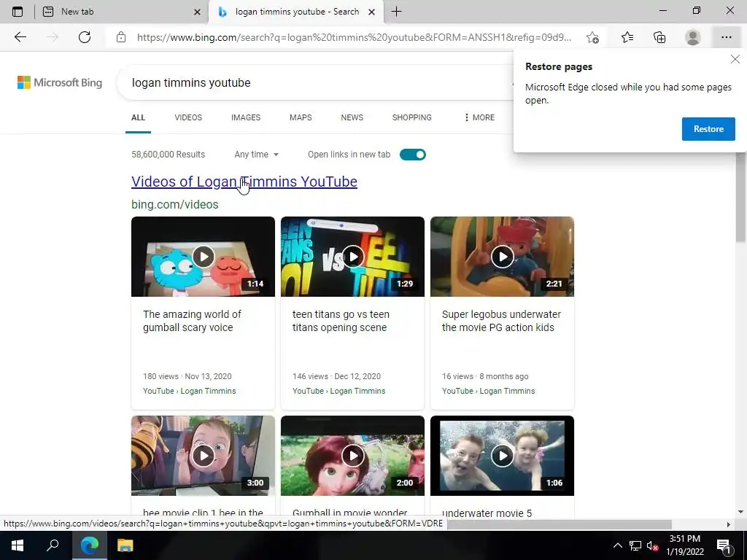Click the browser address bar URL
The height and width of the screenshot is (560, 747).
354,37
